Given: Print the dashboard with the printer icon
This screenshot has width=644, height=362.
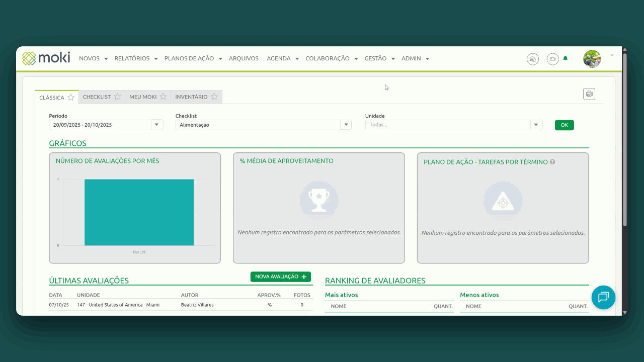Looking at the screenshot, I should pos(589,94).
